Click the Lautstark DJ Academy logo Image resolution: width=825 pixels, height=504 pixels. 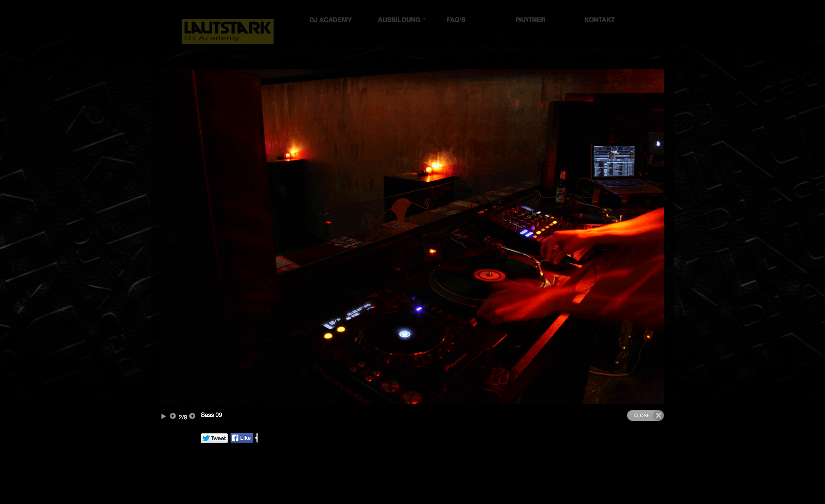click(227, 31)
